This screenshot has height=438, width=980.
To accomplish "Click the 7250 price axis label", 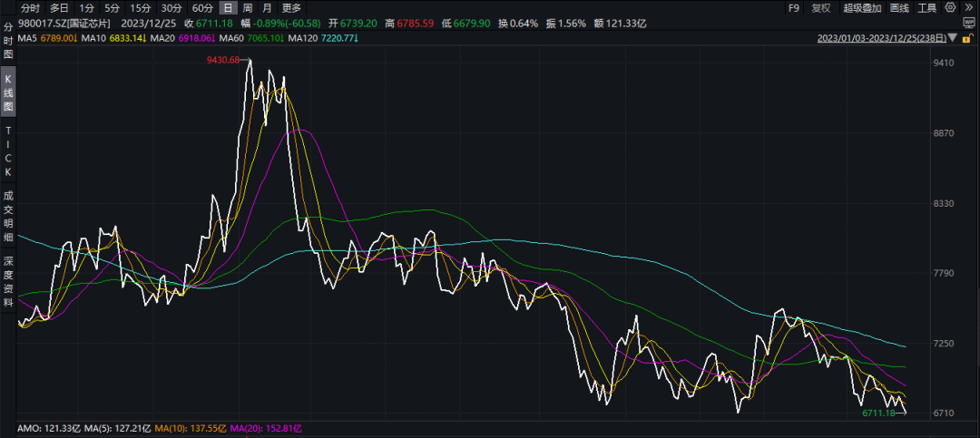I will (945, 343).
